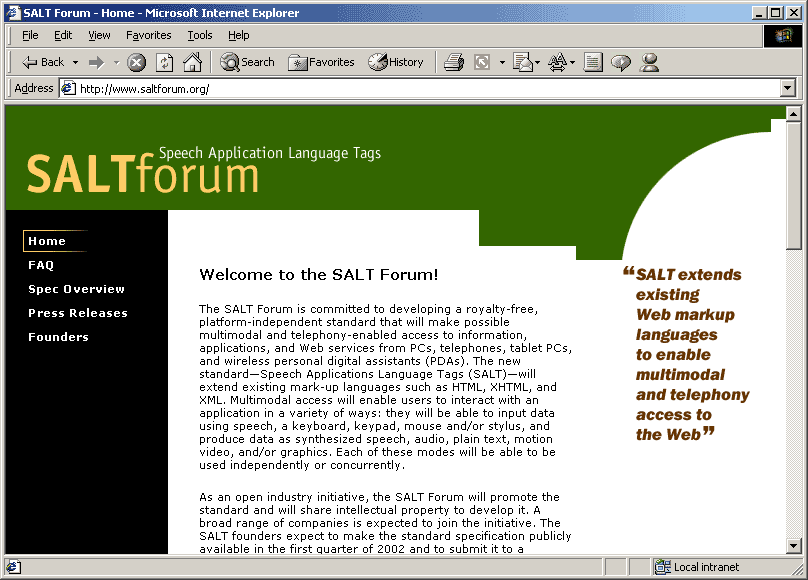The width and height of the screenshot is (808, 580).
Task: Open the Forward history dropdown arrow
Action: pyautogui.click(x=116, y=63)
